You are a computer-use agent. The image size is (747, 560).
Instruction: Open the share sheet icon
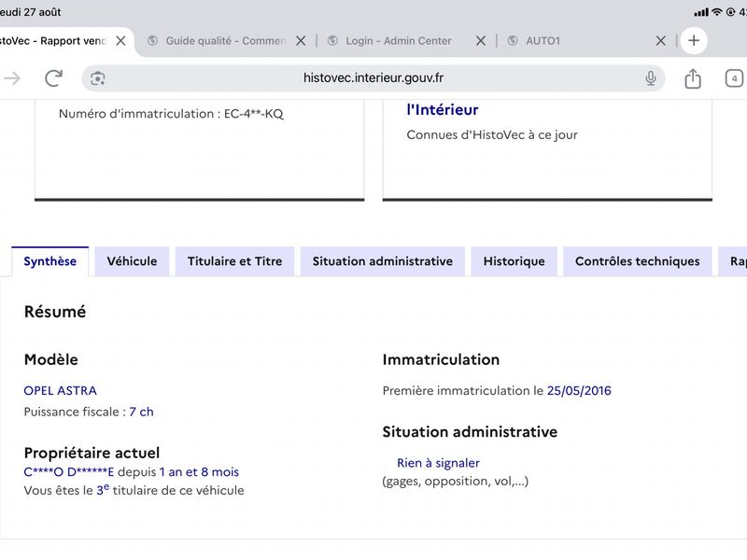coord(693,78)
